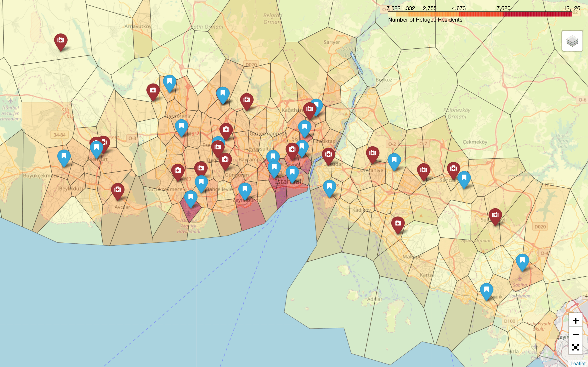Select the red medical marker at Sultanbeyli
Screen dimensions: 588x367
point(495,215)
